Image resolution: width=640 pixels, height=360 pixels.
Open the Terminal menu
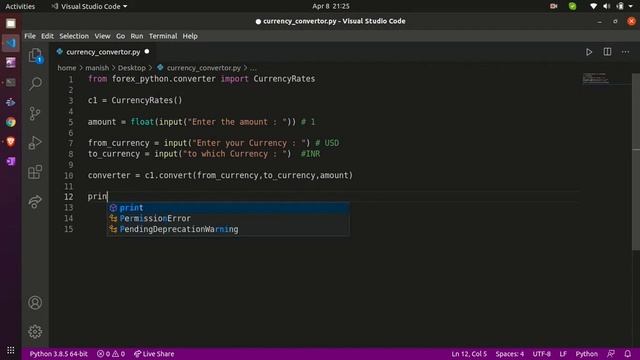click(163, 36)
